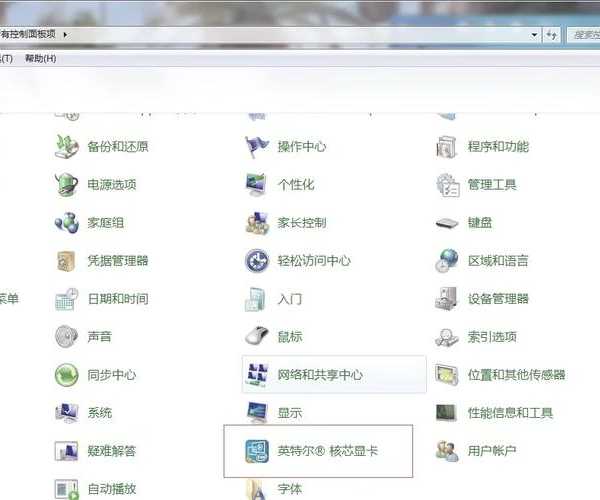Click the 系统 computer icon
This screenshot has height=500, width=600.
(67, 413)
